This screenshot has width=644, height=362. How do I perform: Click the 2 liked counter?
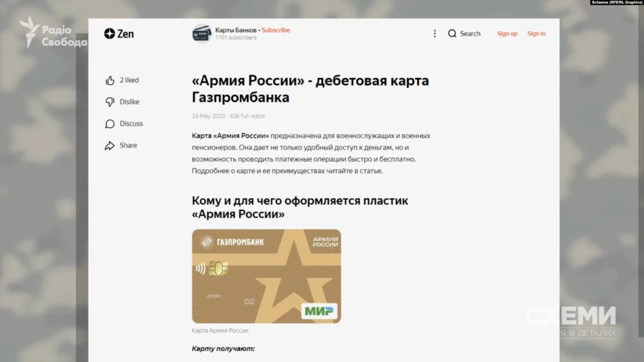(x=129, y=80)
